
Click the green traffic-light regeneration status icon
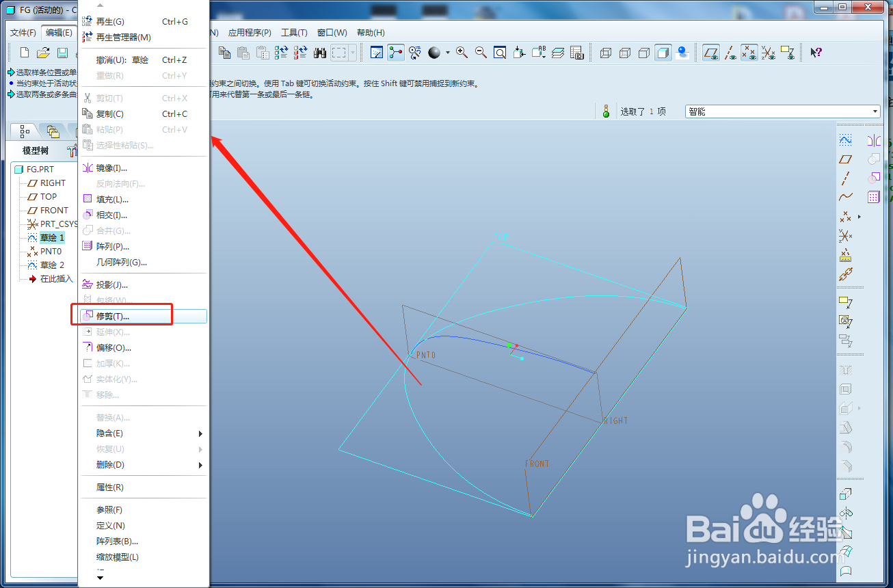[x=606, y=111]
